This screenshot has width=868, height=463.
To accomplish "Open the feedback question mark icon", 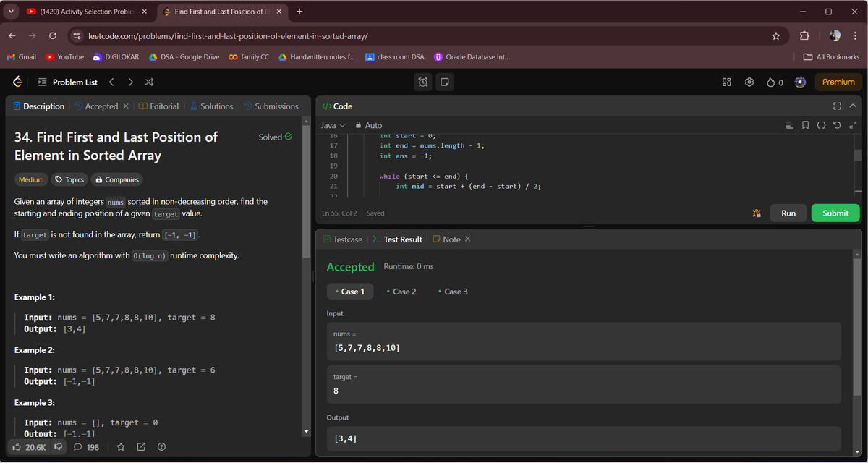I will coord(162,447).
